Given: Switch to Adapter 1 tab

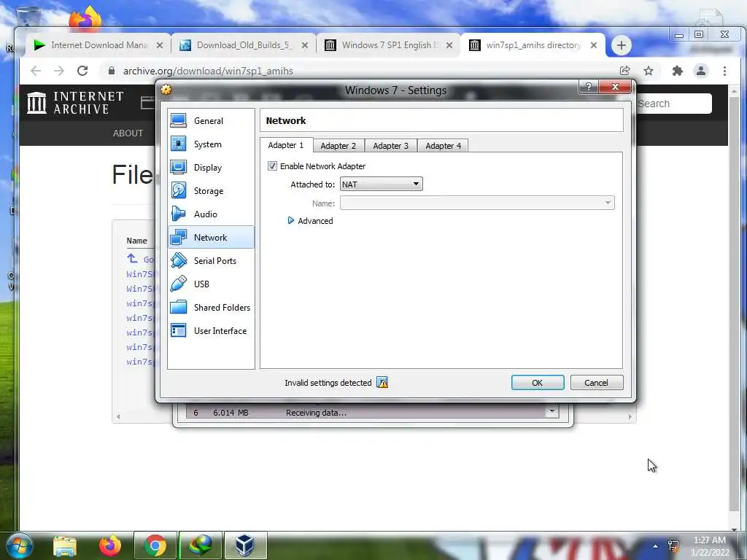Looking at the screenshot, I should 286,145.
